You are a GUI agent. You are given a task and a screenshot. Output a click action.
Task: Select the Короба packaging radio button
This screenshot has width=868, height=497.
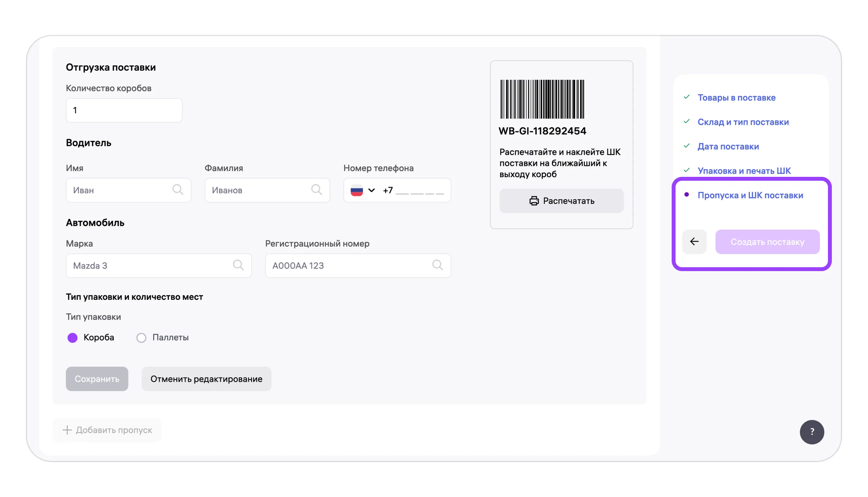[x=72, y=338]
